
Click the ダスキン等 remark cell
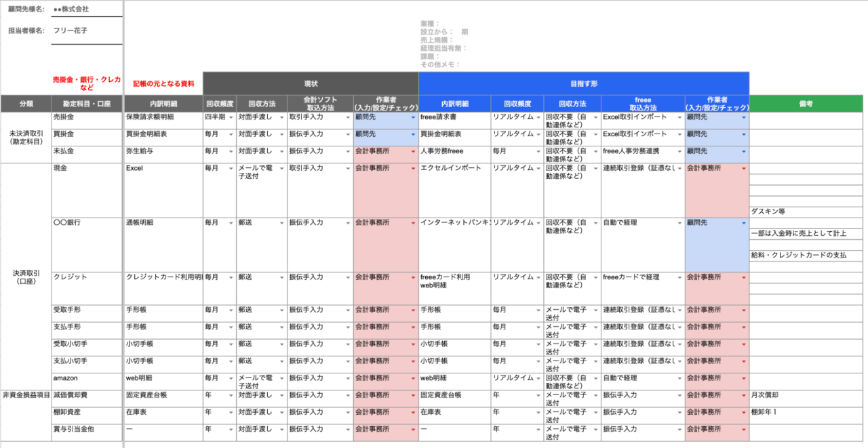(x=806, y=212)
